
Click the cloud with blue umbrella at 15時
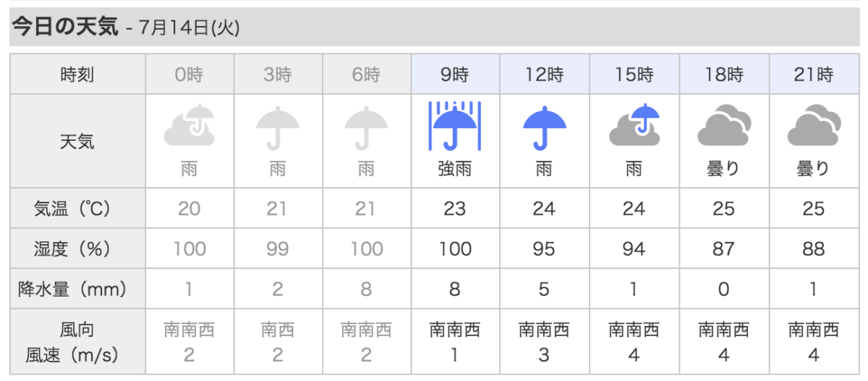[x=634, y=126]
